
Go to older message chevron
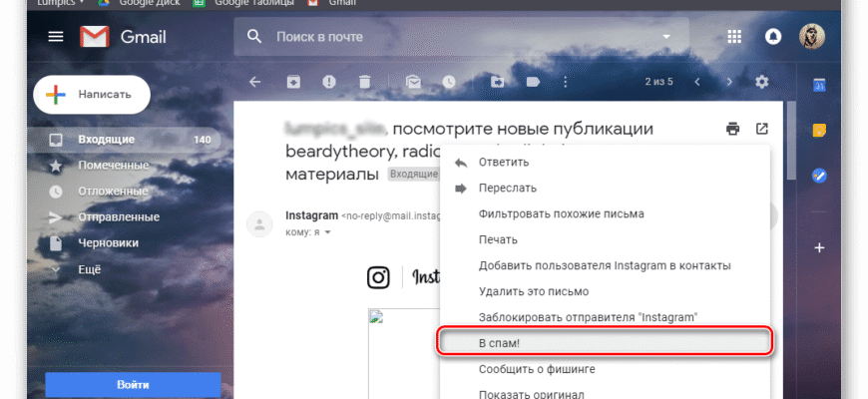(729, 82)
